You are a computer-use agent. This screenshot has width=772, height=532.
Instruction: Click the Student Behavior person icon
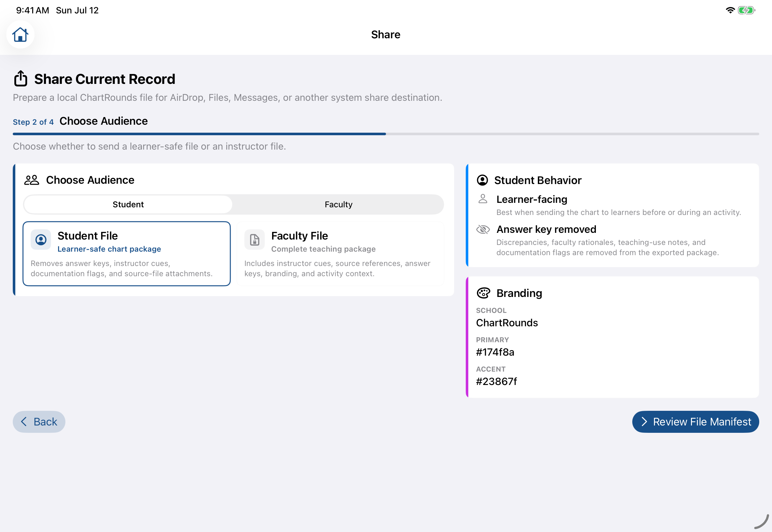482,180
